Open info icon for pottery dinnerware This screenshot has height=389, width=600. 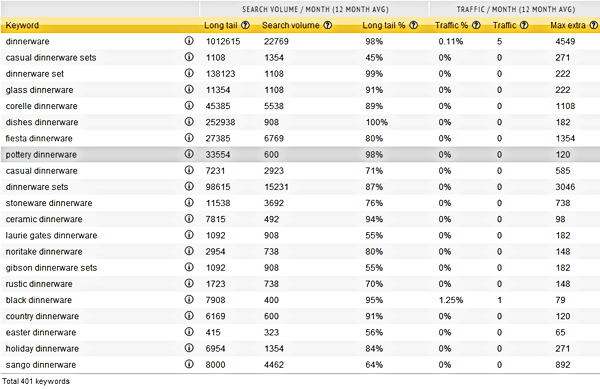(189, 154)
